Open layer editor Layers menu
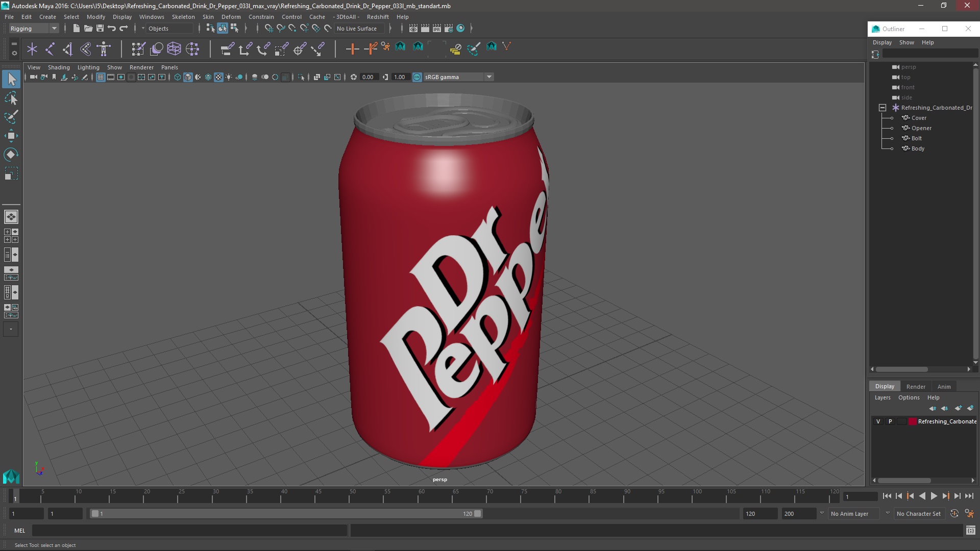Viewport: 980px width, 551px height. pos(882,397)
